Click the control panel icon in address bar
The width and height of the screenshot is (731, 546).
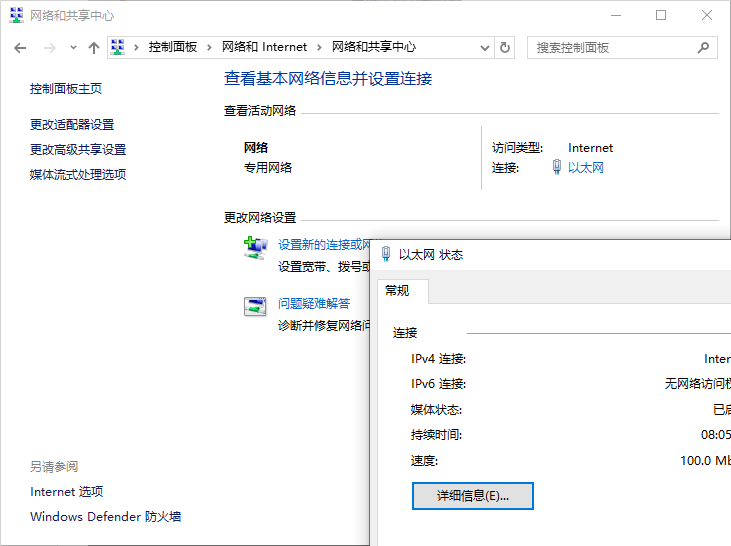pyautogui.click(x=118, y=47)
